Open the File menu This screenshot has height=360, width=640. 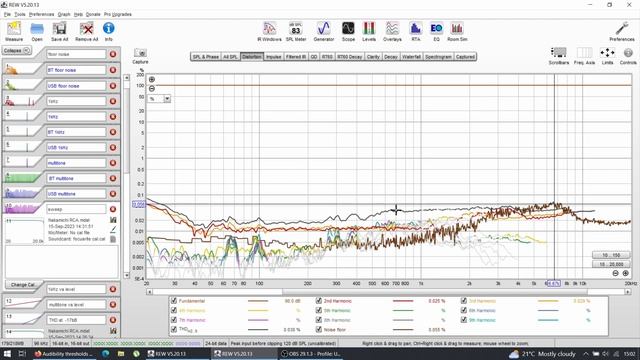7,14
